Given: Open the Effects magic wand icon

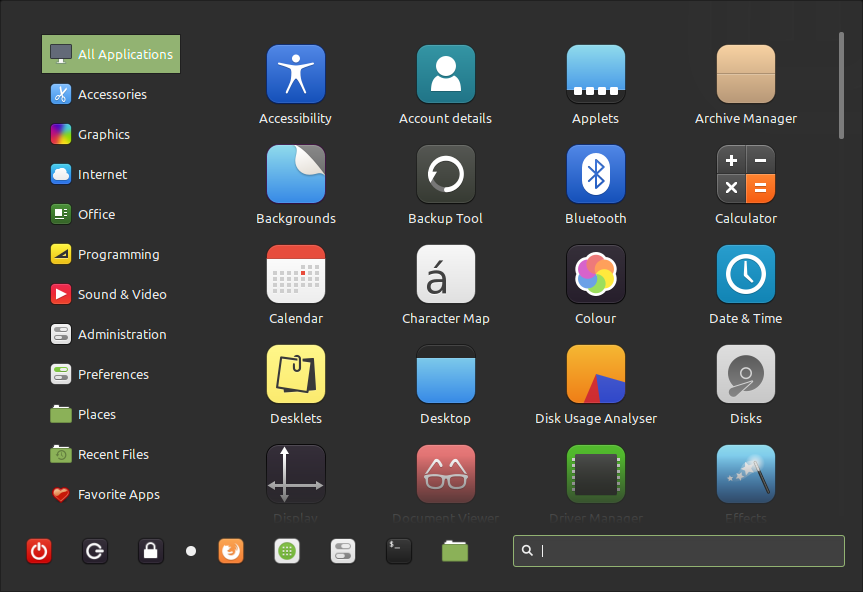Looking at the screenshot, I should coord(746,474).
